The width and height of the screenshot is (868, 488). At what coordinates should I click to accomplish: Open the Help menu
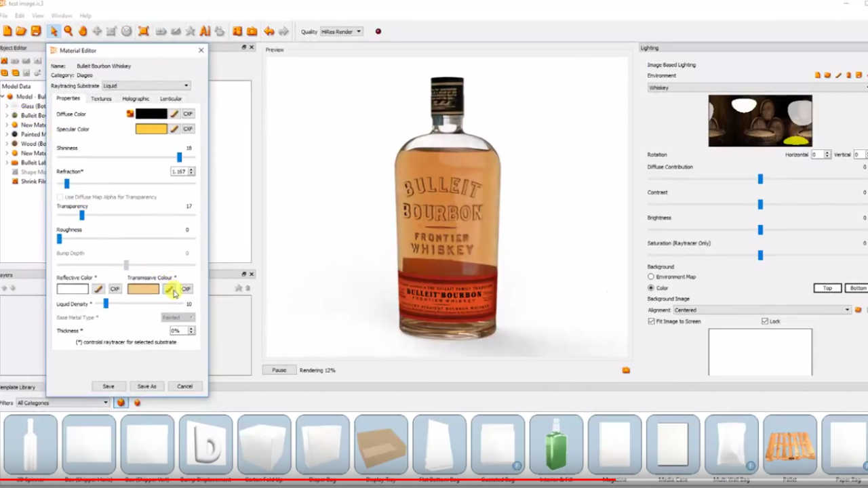[85, 16]
